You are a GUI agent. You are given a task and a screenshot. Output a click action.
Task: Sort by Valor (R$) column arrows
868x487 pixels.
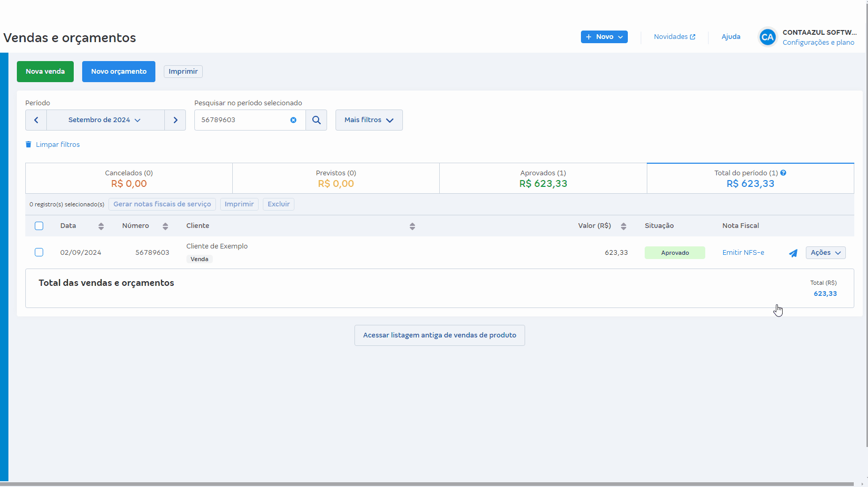coord(624,226)
